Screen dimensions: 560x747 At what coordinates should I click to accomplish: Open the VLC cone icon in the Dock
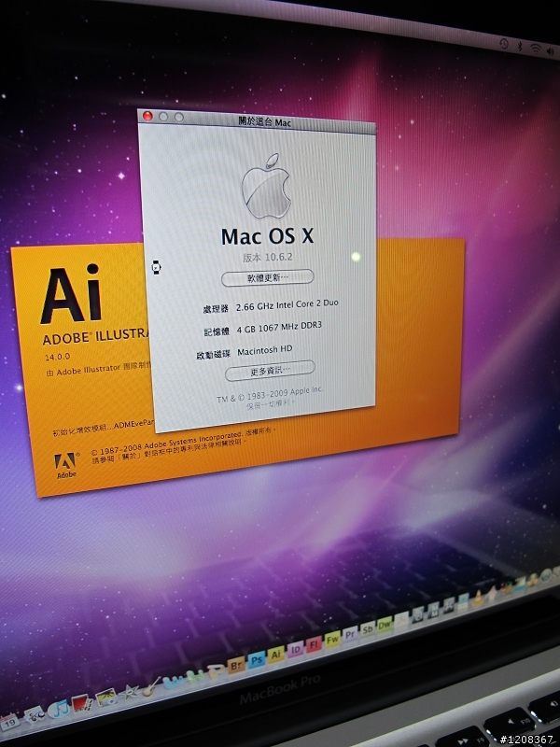477,598
